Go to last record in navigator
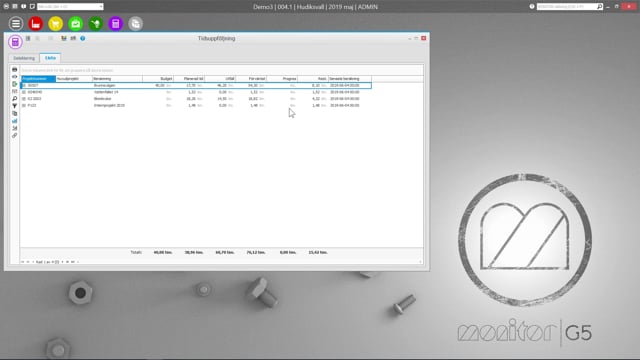Screen dimensions: 640x360 [73, 262]
